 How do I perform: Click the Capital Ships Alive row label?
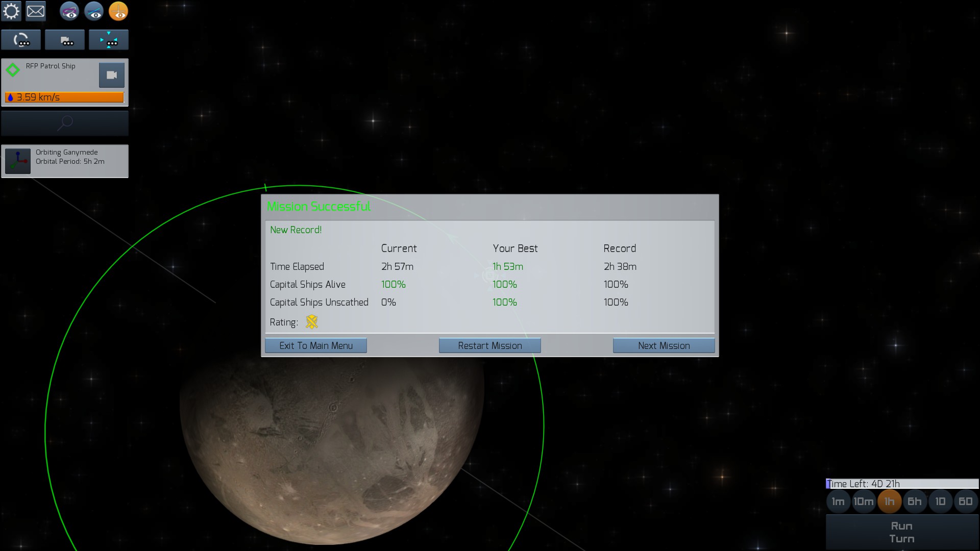coord(307,284)
